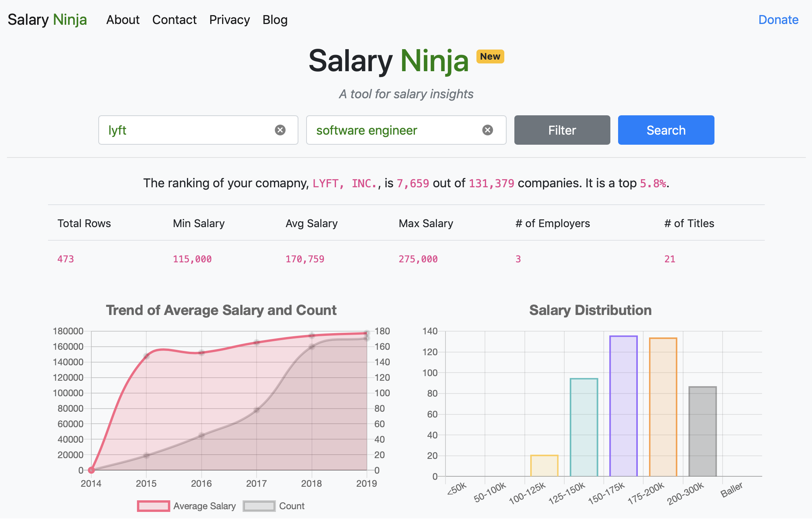Click the Total Rows column header
The width and height of the screenshot is (812, 527).
pyautogui.click(x=84, y=223)
